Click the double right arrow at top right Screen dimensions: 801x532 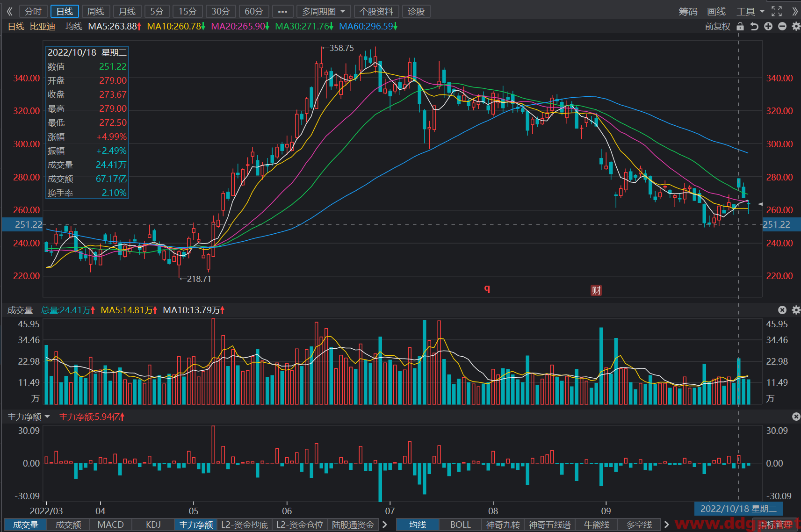pyautogui.click(x=795, y=11)
